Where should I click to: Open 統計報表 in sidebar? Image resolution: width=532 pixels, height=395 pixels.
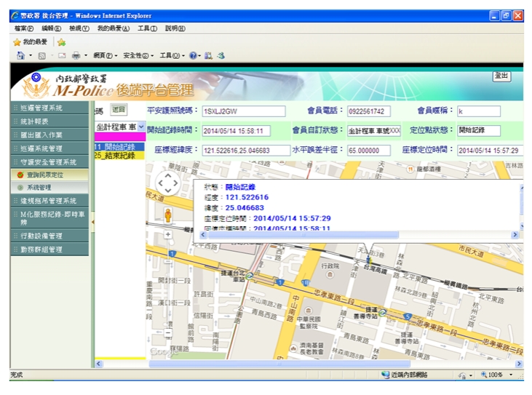tap(49, 121)
